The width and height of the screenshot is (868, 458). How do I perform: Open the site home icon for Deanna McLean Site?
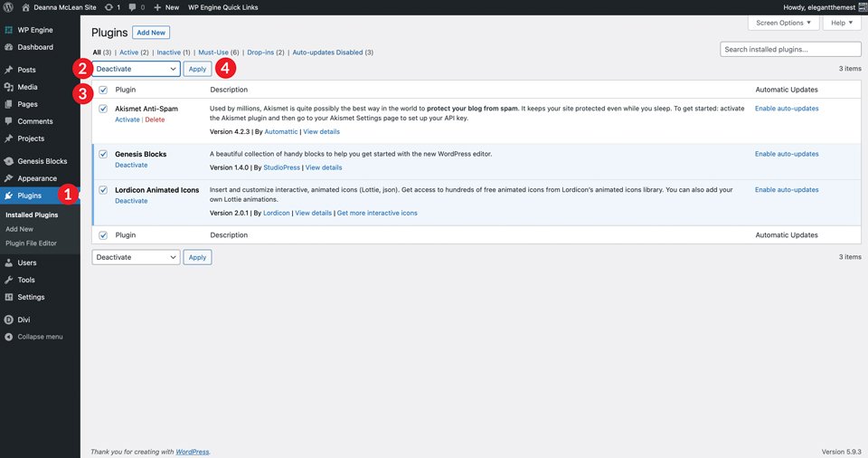[25, 7]
